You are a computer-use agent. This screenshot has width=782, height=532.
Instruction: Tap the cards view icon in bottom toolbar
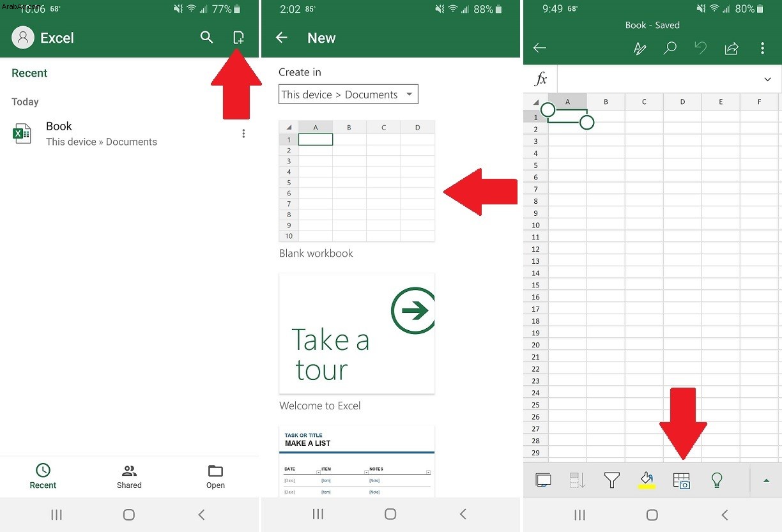544,480
